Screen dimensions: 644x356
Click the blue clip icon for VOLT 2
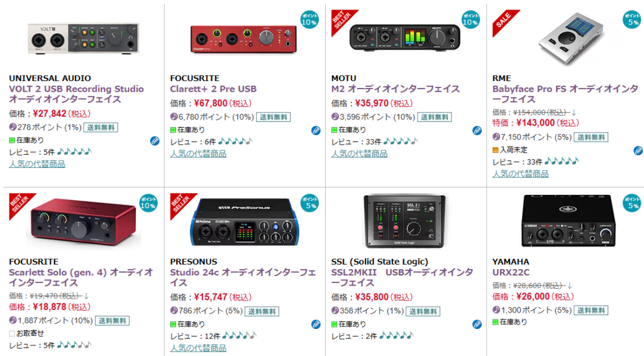pos(155,141)
